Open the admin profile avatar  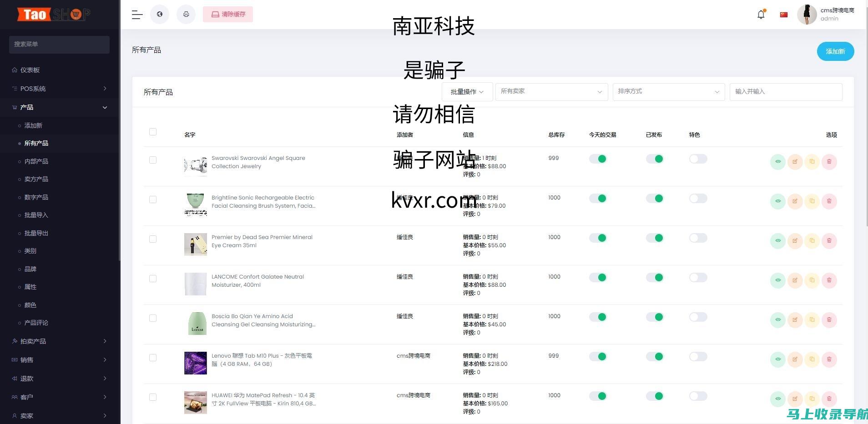(807, 15)
